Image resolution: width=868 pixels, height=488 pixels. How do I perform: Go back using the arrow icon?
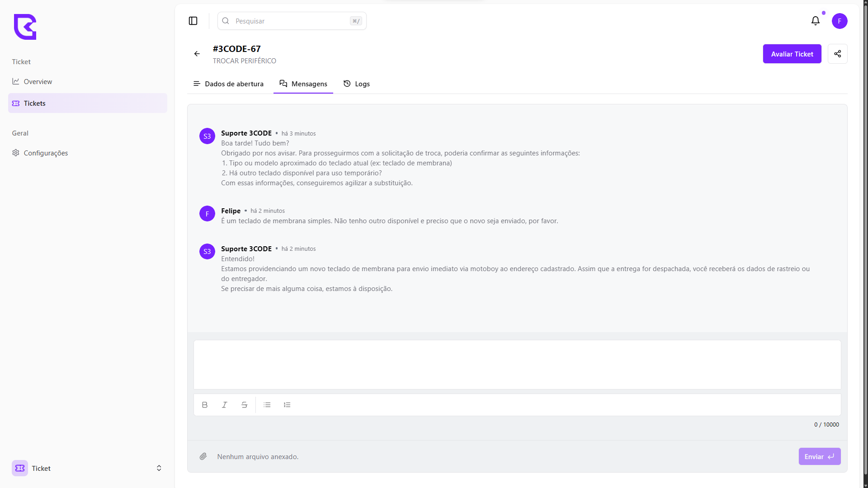pos(197,54)
